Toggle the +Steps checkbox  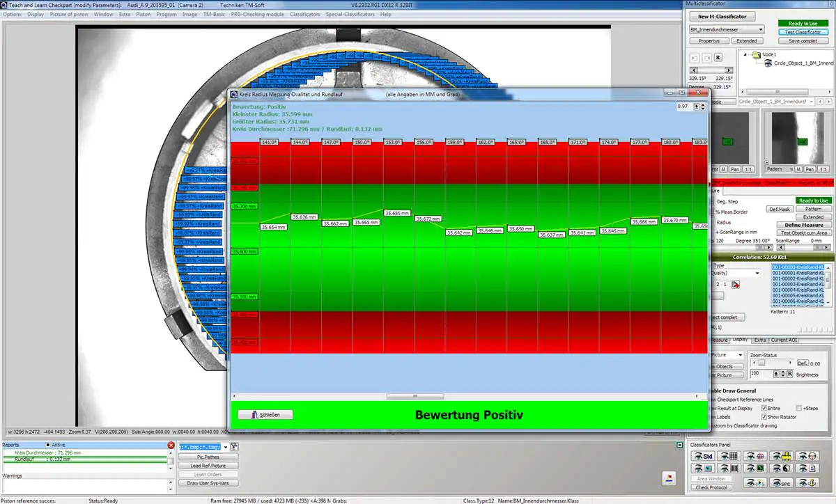coord(798,409)
